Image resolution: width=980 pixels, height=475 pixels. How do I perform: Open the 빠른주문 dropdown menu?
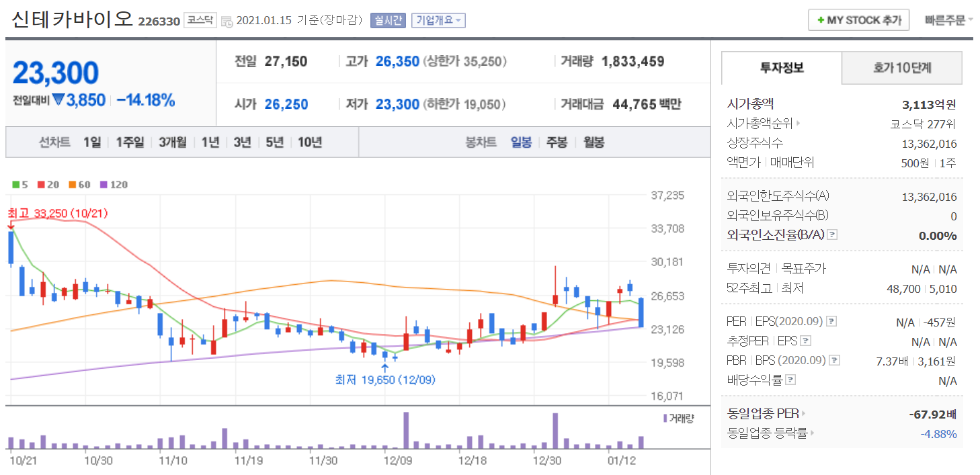[x=948, y=20]
